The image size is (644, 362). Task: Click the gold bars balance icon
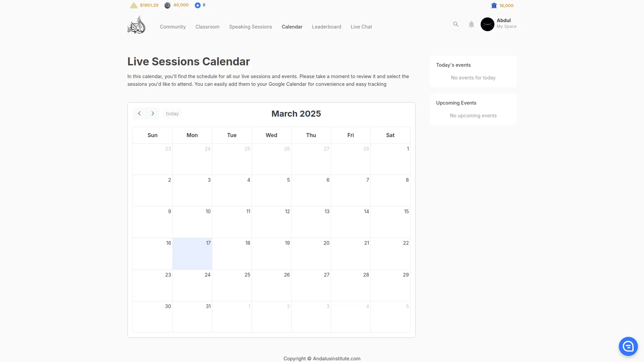point(134,5)
